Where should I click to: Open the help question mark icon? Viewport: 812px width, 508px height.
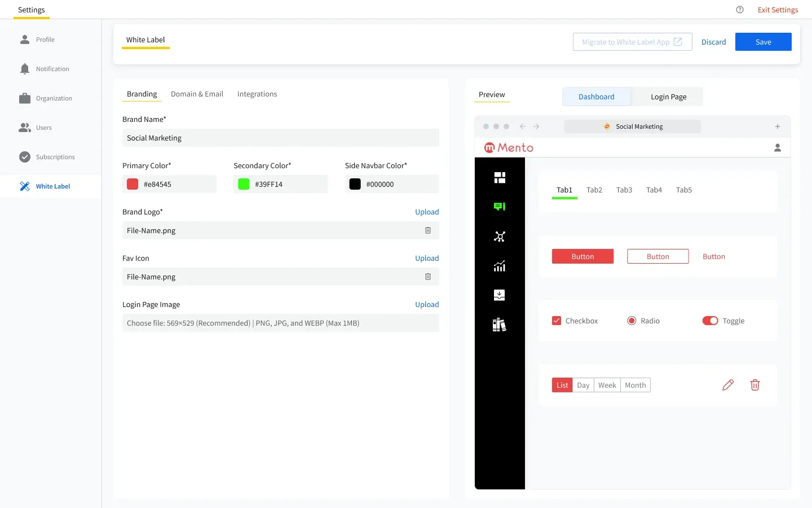[x=740, y=10]
